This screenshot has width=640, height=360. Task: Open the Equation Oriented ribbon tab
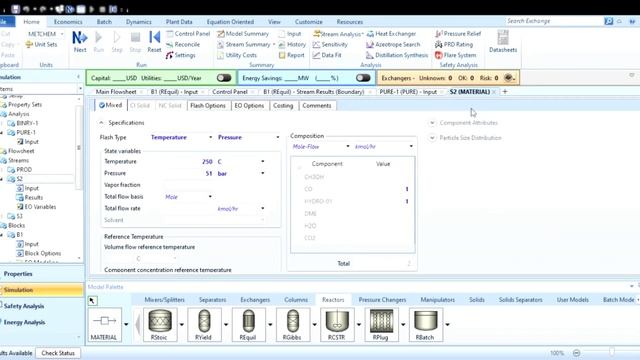[x=230, y=22]
